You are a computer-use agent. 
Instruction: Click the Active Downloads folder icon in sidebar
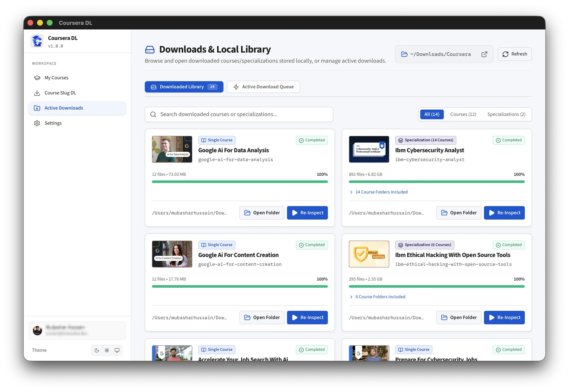click(x=37, y=108)
